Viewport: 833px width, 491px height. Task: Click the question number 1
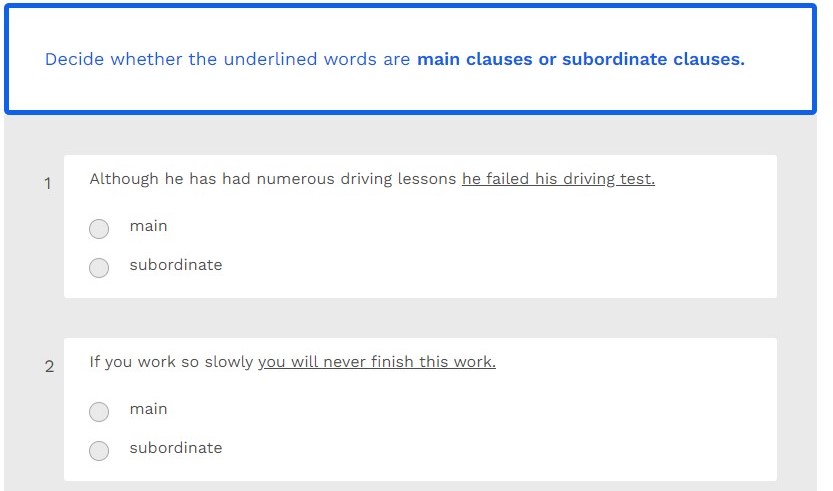tap(48, 184)
